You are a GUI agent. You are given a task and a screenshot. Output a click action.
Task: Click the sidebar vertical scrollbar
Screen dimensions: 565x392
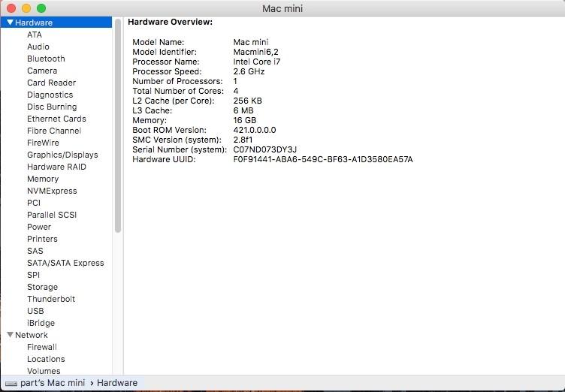click(x=118, y=125)
